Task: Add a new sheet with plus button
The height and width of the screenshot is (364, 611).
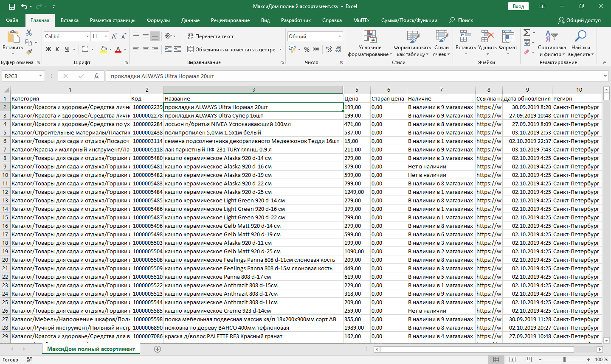Action: pyautogui.click(x=158, y=349)
